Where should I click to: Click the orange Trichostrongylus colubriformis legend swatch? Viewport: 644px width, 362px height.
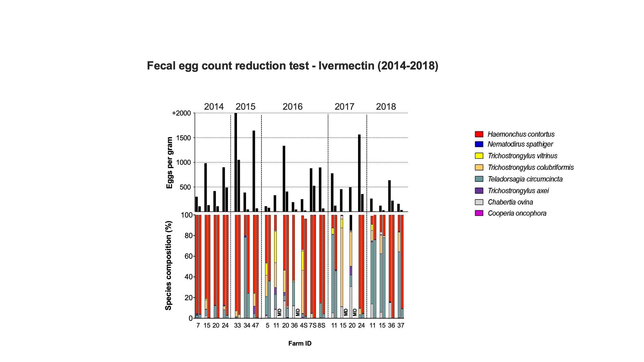click(x=479, y=167)
